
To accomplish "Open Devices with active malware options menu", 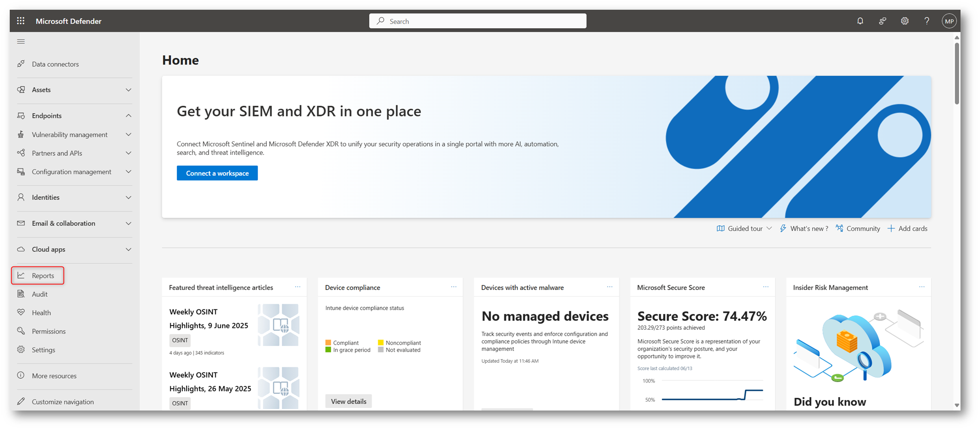I will coord(610,287).
